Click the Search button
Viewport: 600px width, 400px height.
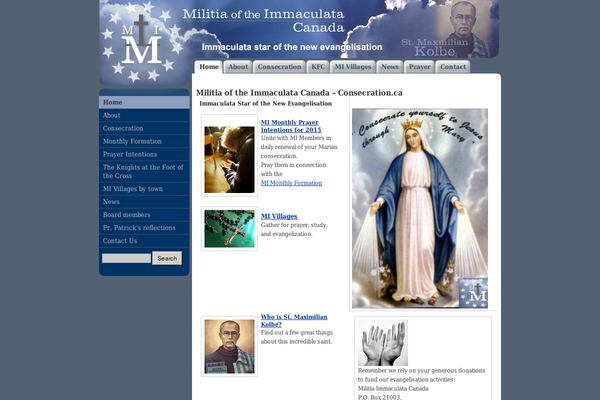pos(167,258)
